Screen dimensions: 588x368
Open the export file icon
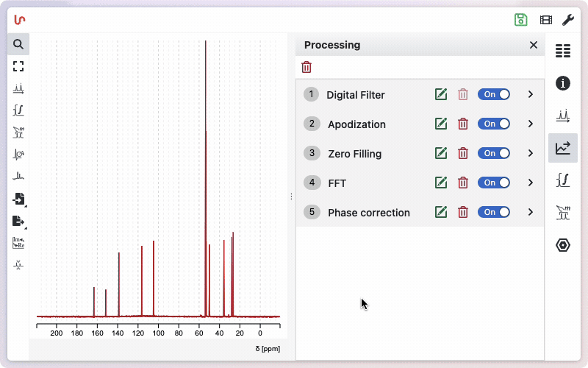pos(18,221)
